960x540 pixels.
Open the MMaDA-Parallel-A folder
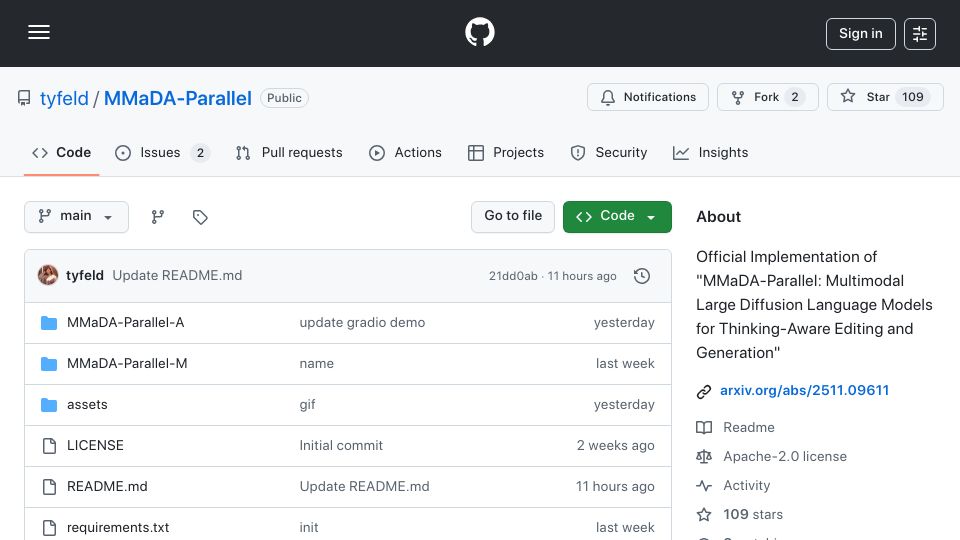tap(126, 323)
